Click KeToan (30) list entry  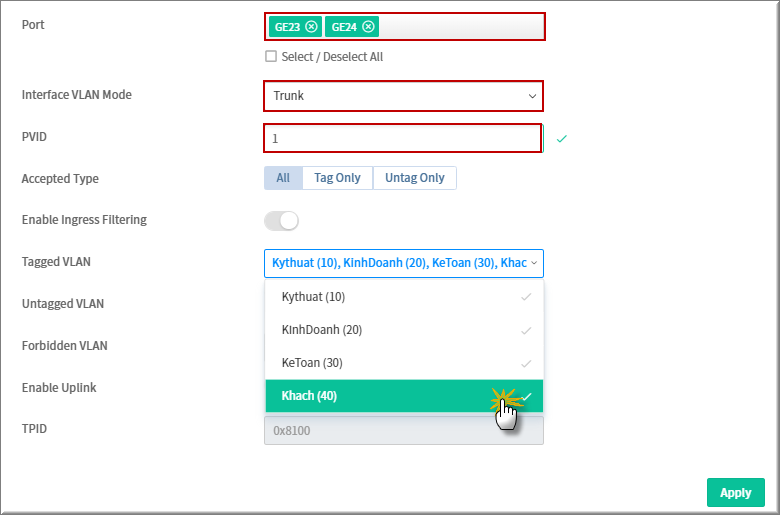coord(404,363)
